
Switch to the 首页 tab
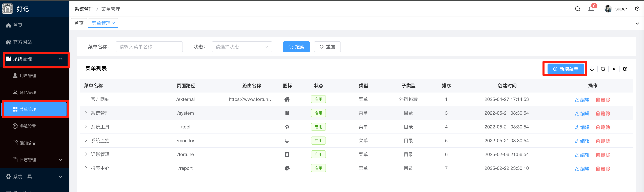click(x=79, y=23)
